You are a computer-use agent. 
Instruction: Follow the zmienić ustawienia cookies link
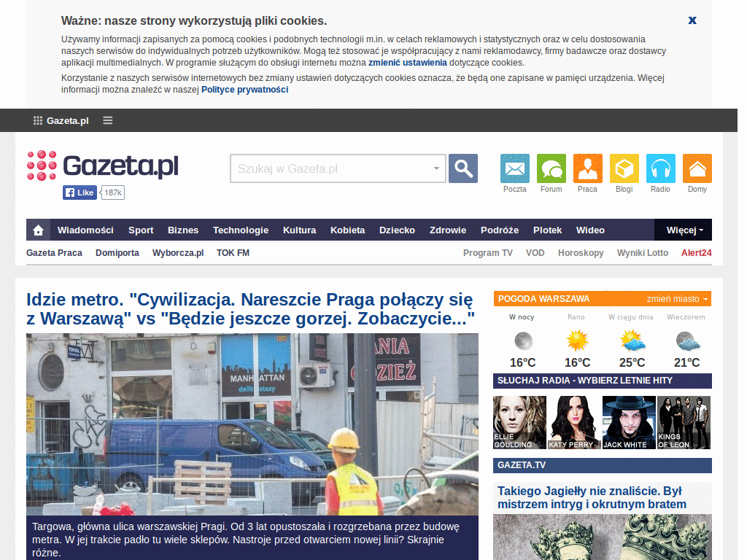[407, 63]
